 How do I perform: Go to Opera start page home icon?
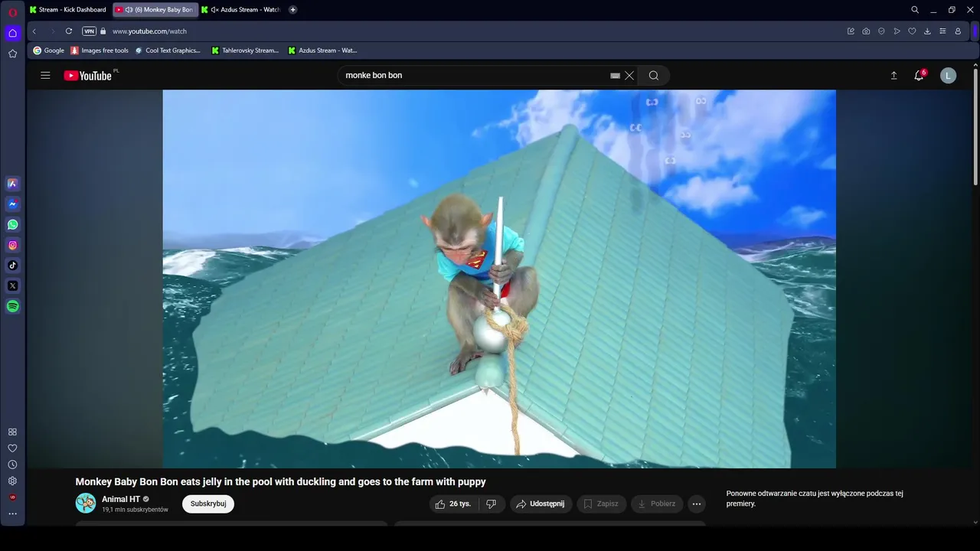(x=12, y=33)
